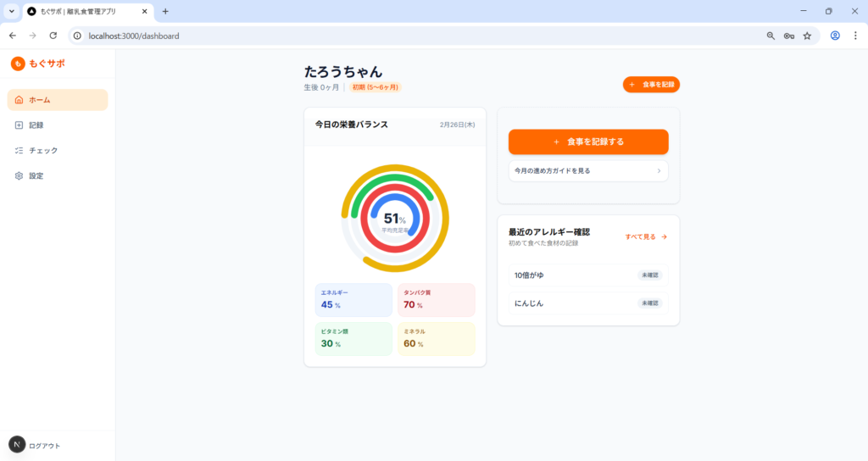Click the チェック checklist icon in sidebar

coord(19,151)
